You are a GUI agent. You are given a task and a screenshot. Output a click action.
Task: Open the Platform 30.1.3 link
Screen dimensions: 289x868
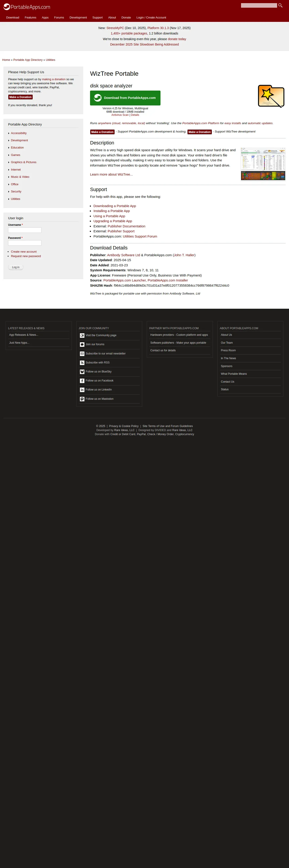(158, 28)
